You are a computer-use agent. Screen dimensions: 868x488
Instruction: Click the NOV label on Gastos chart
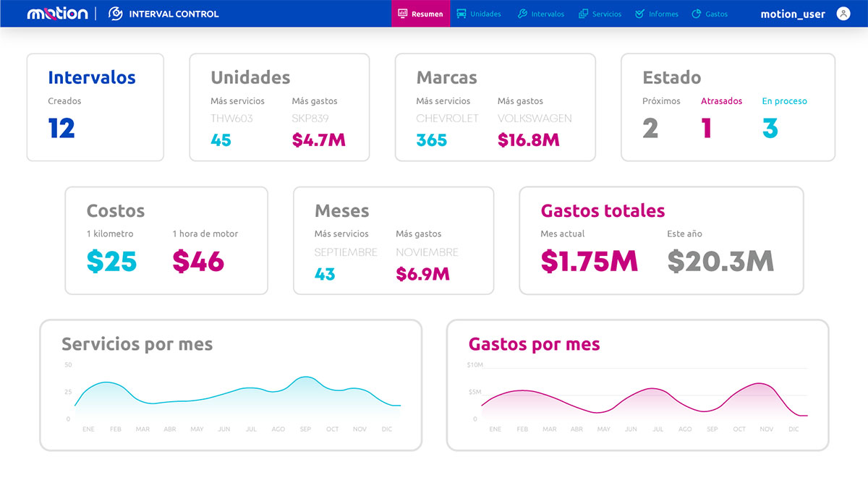tap(766, 429)
